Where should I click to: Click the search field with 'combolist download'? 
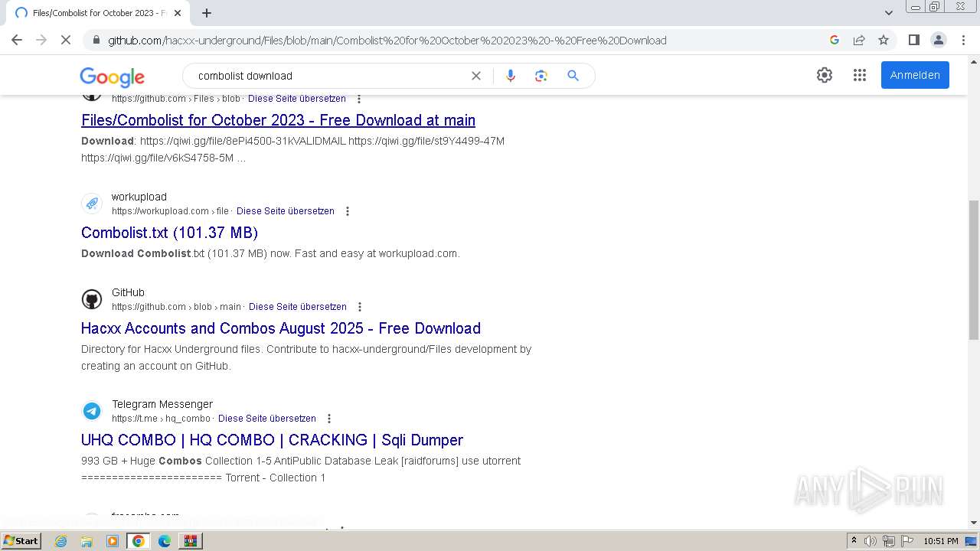tap(329, 76)
